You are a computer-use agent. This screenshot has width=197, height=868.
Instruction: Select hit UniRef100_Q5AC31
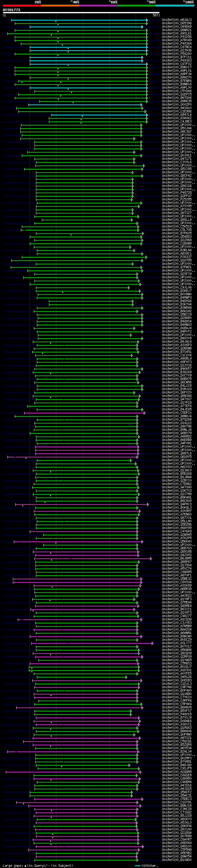click(x=176, y=796)
